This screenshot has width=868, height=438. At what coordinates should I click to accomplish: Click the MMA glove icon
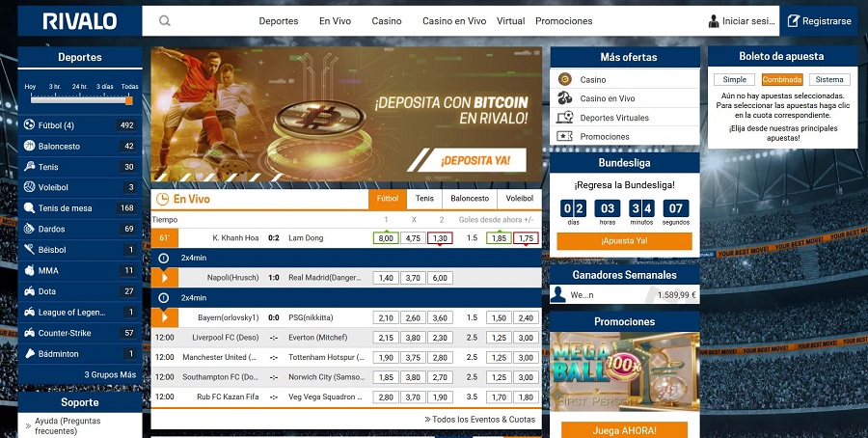click(x=29, y=270)
